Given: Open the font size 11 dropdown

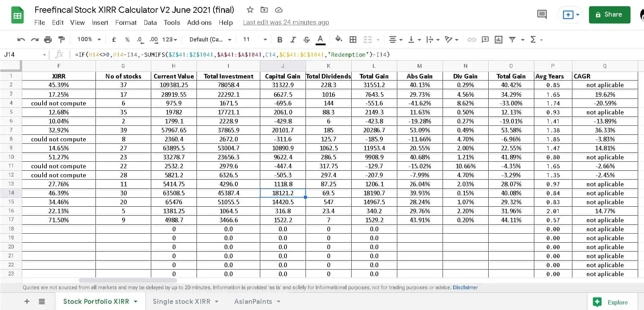Looking at the screenshot, I should click(255, 40).
